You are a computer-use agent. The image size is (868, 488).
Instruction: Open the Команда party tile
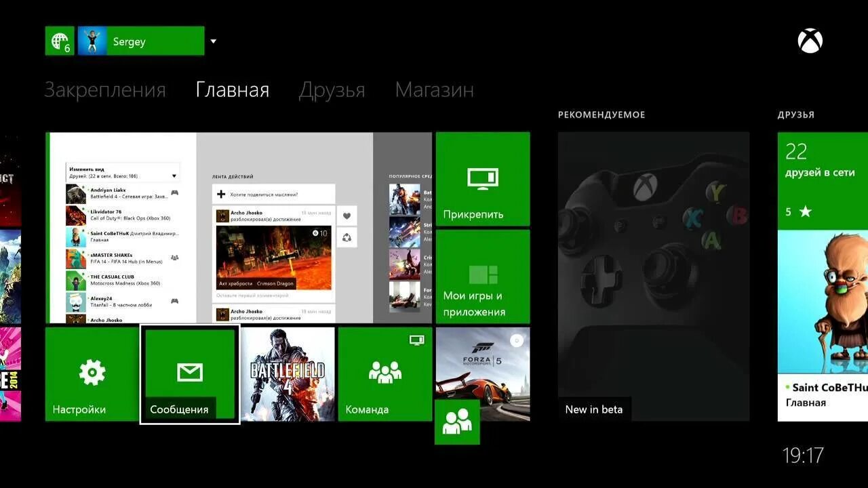click(x=385, y=374)
